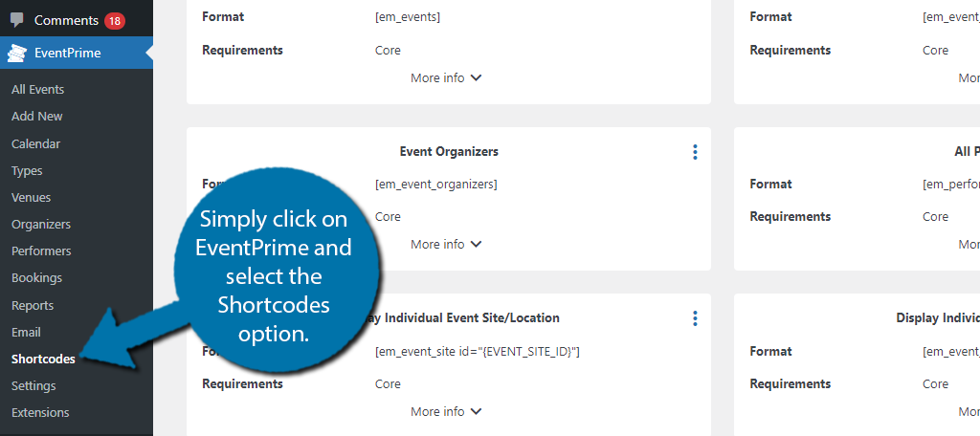This screenshot has height=436, width=980.
Task: Expand More info under em_events card
Action: (x=446, y=78)
